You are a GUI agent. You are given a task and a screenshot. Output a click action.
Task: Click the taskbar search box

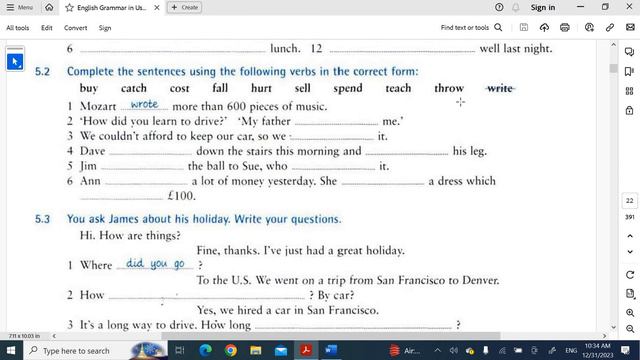[x=96, y=350]
